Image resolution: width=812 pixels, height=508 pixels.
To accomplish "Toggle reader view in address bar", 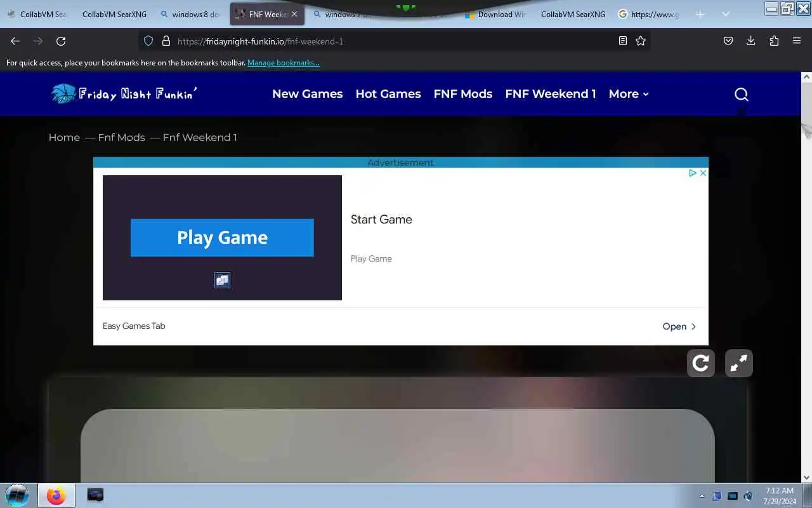I will point(623,41).
